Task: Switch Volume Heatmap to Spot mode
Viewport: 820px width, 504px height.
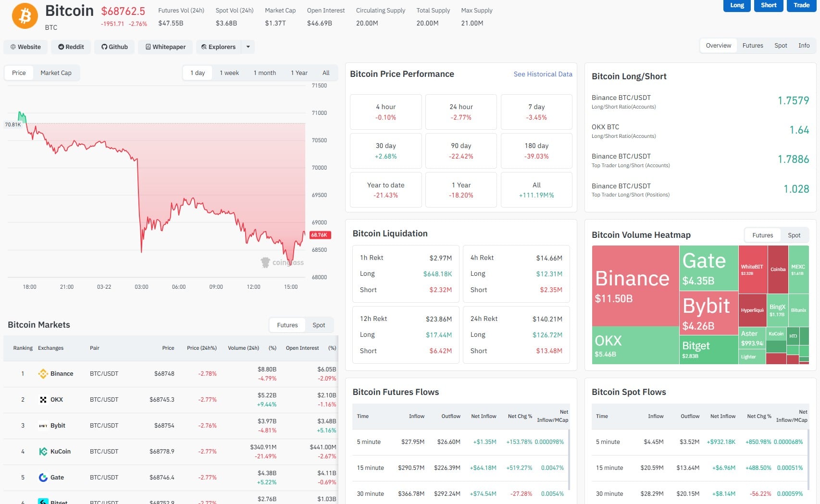Action: [794, 235]
